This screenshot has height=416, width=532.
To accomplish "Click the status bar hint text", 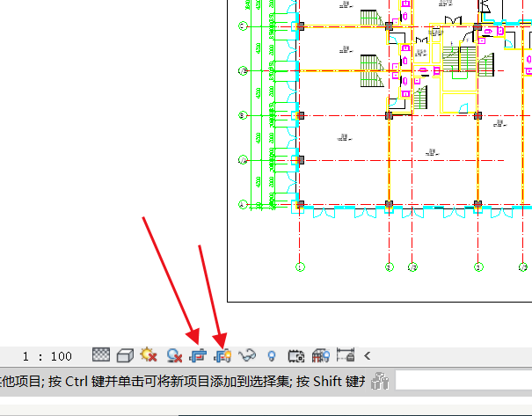I will [x=176, y=381].
